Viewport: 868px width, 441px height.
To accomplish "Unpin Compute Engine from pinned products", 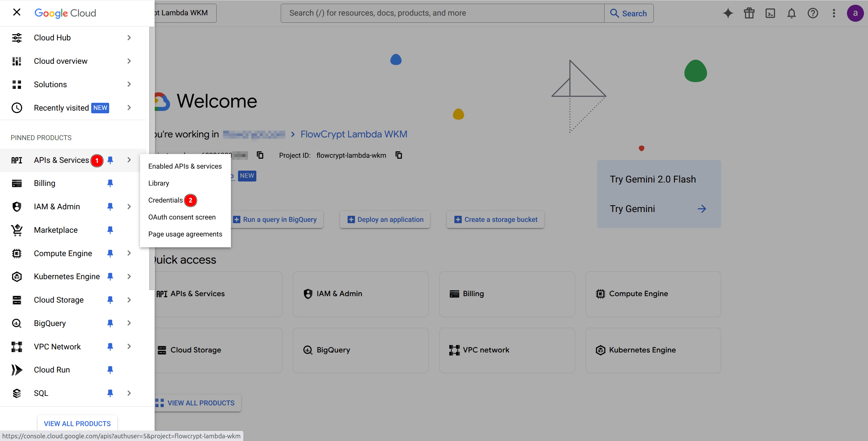I will (110, 253).
